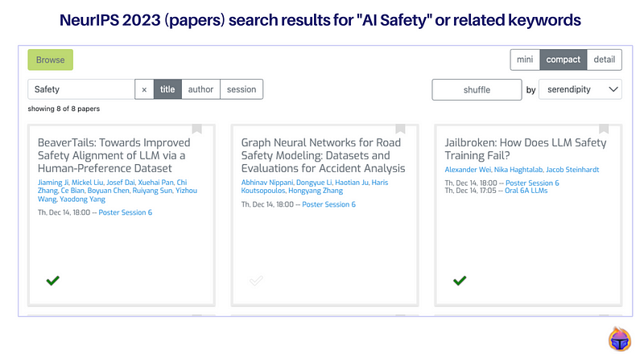
Task: Switch to compact view
Action: 563,60
